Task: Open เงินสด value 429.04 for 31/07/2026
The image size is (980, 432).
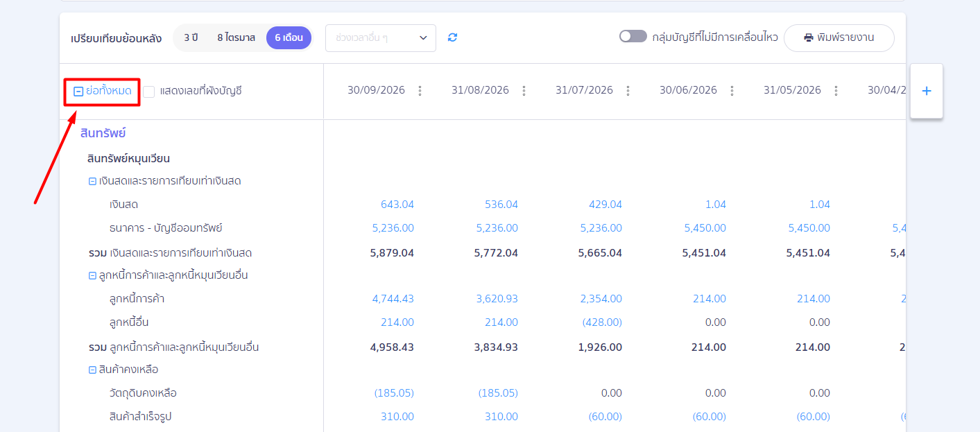Action: point(605,205)
